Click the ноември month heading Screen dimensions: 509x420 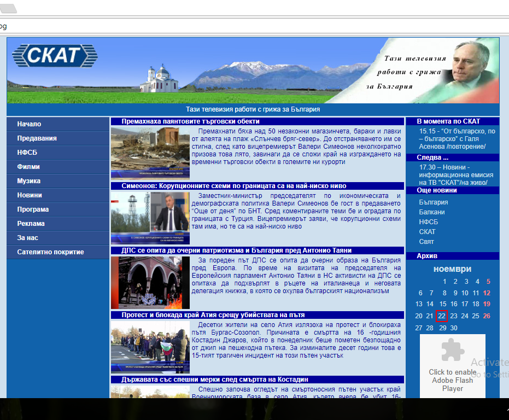tap(452, 269)
